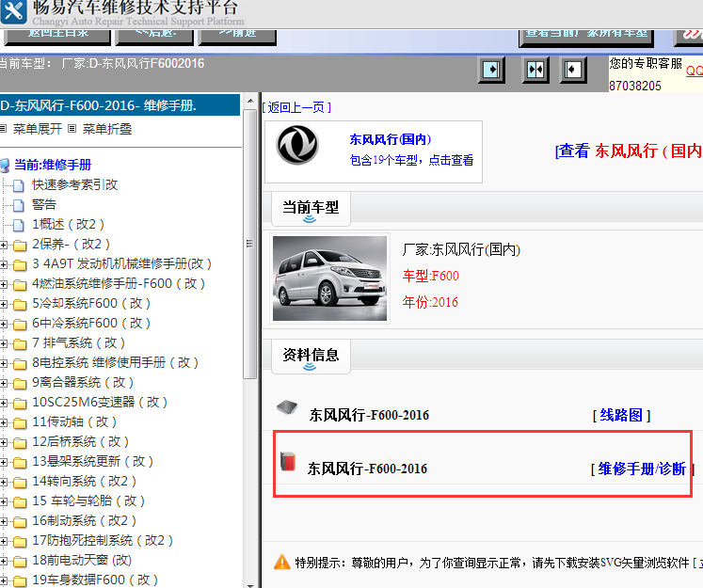Click the 返回上一页 link

point(296,107)
